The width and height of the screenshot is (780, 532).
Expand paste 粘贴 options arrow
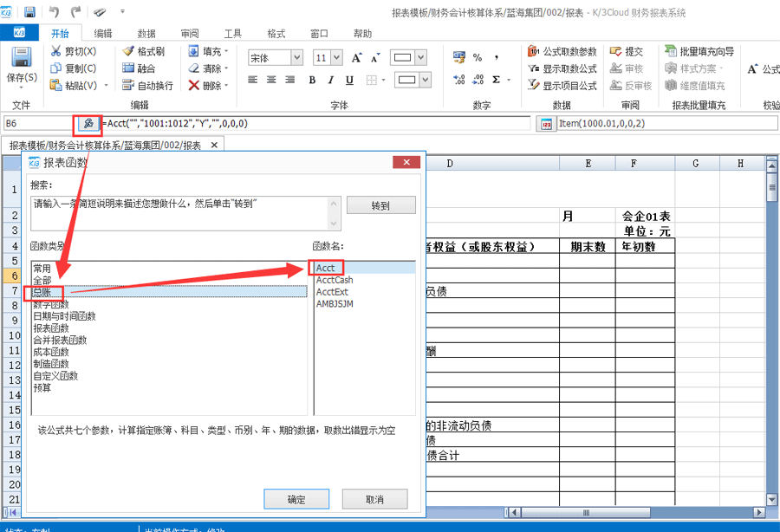pos(106,86)
